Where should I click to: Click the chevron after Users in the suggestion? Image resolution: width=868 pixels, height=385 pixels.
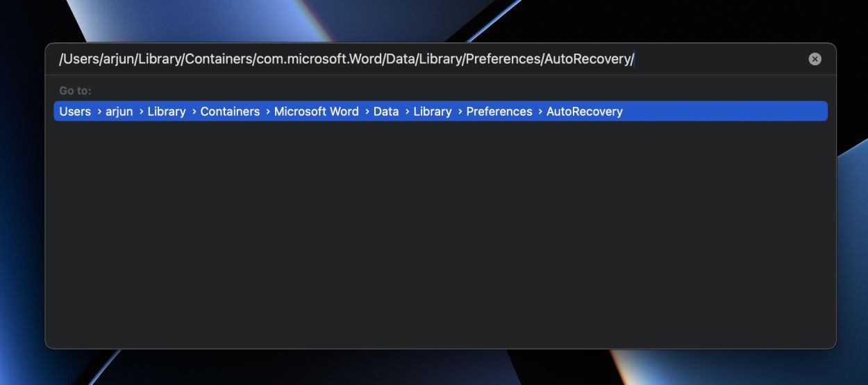click(99, 111)
